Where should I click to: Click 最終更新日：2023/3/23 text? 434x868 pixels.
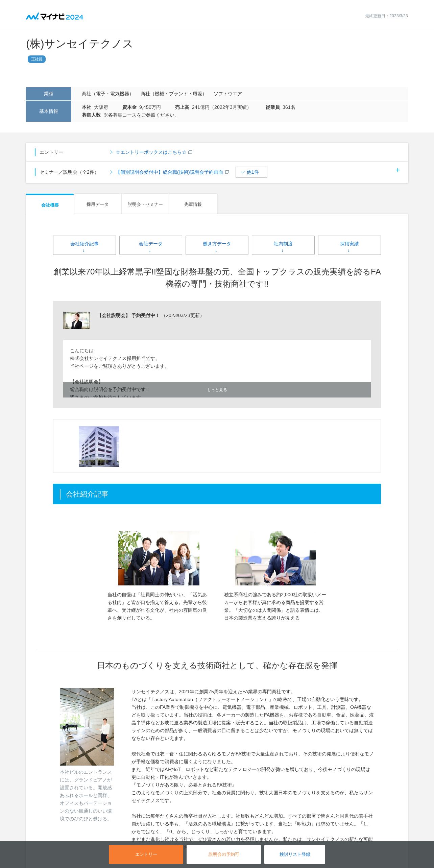386,16
